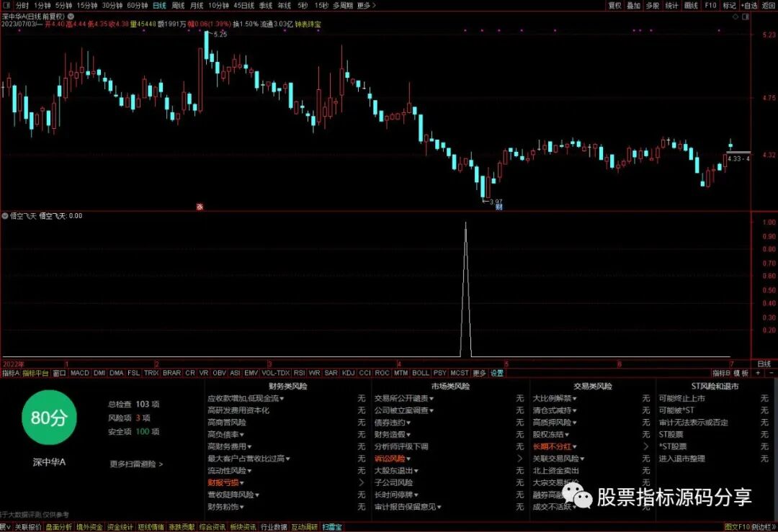Click the 多股 button
Viewport: 778px width, 532px height.
(653, 6)
